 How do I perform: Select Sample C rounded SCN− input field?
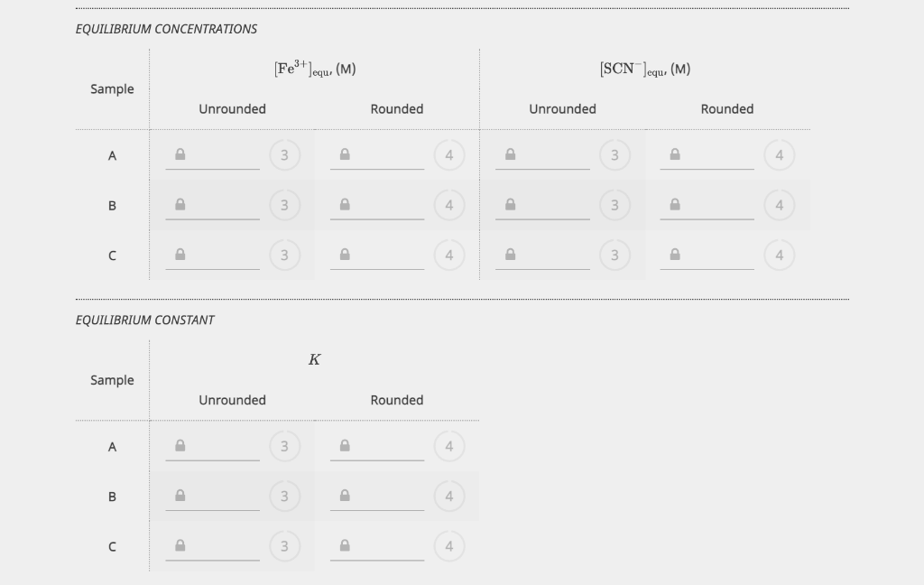point(707,256)
